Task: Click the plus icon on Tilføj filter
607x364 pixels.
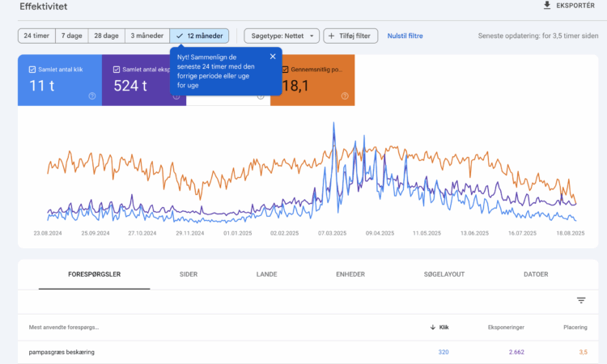Action: click(x=333, y=36)
